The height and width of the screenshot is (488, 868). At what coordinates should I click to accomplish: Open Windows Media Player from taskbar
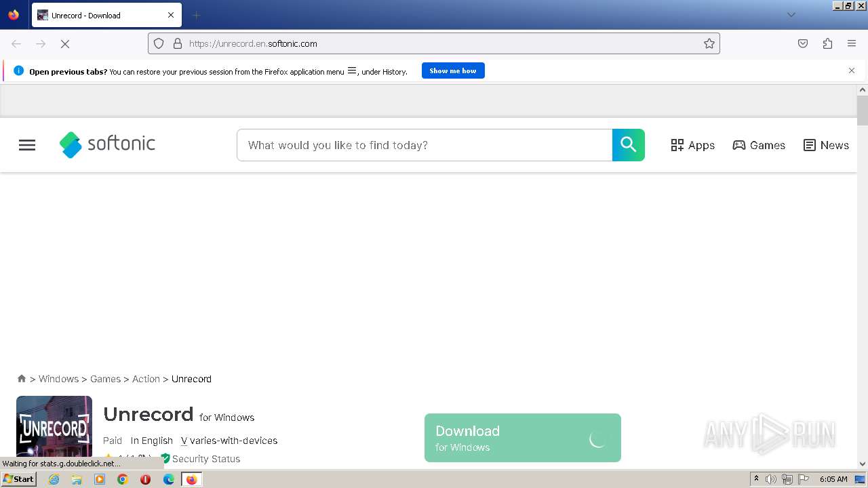click(x=100, y=479)
